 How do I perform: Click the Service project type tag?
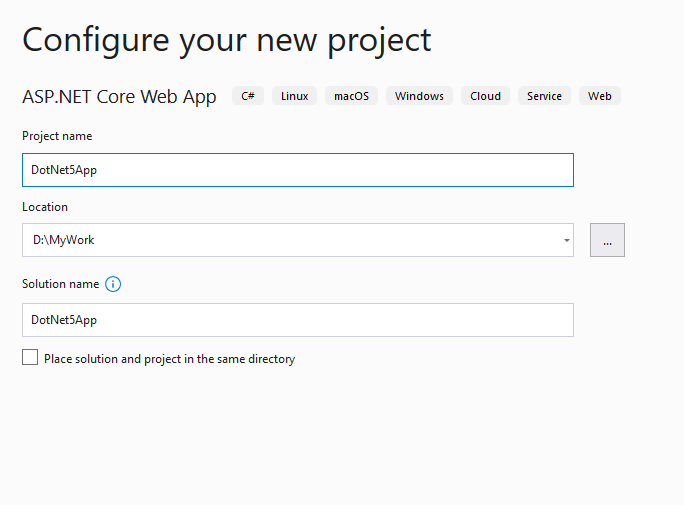coord(544,96)
